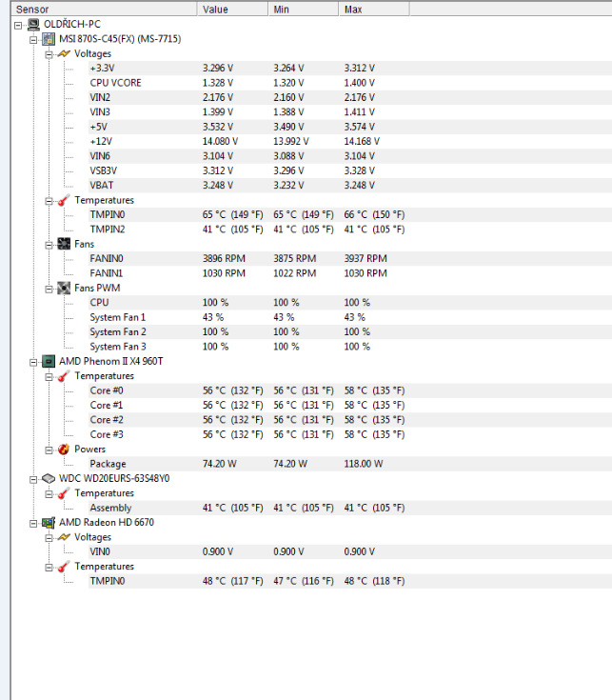Select the VIN3 voltage row

coord(350,112)
